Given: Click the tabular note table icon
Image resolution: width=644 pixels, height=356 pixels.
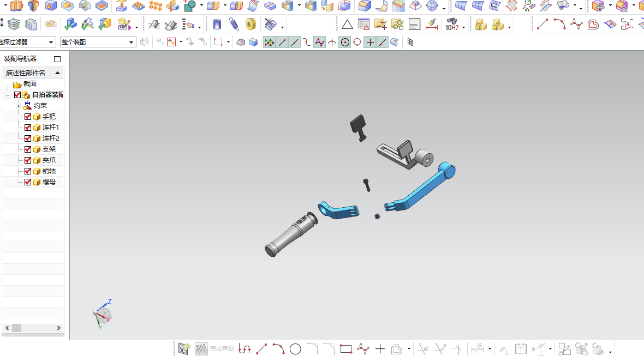Looking at the screenshot, I should (x=363, y=25).
